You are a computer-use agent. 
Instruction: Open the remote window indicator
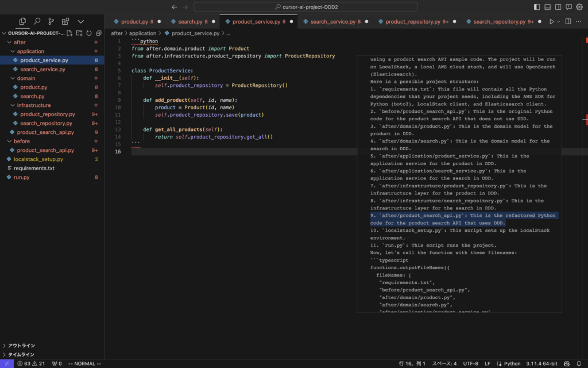click(x=7, y=363)
